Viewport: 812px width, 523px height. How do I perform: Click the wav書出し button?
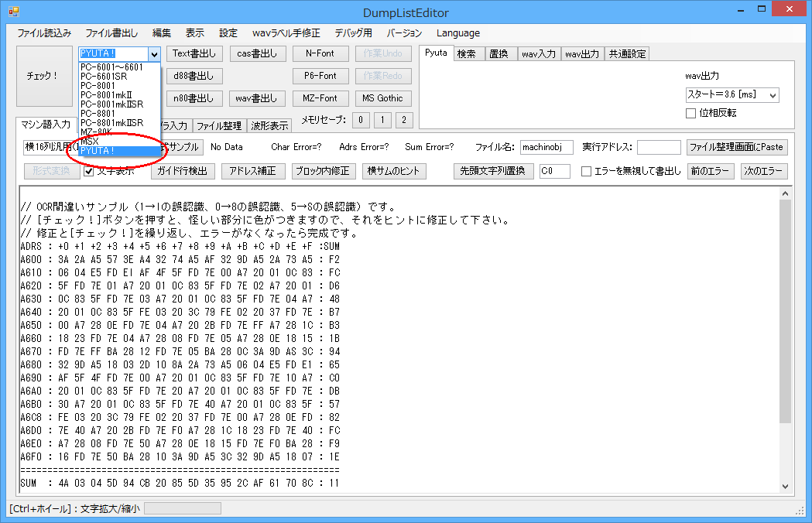click(x=257, y=98)
